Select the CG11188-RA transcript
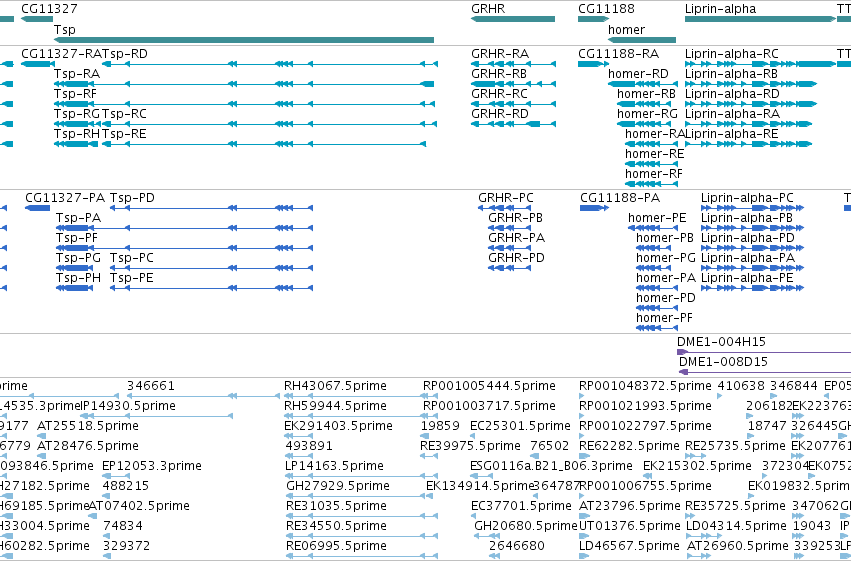 [x=594, y=64]
